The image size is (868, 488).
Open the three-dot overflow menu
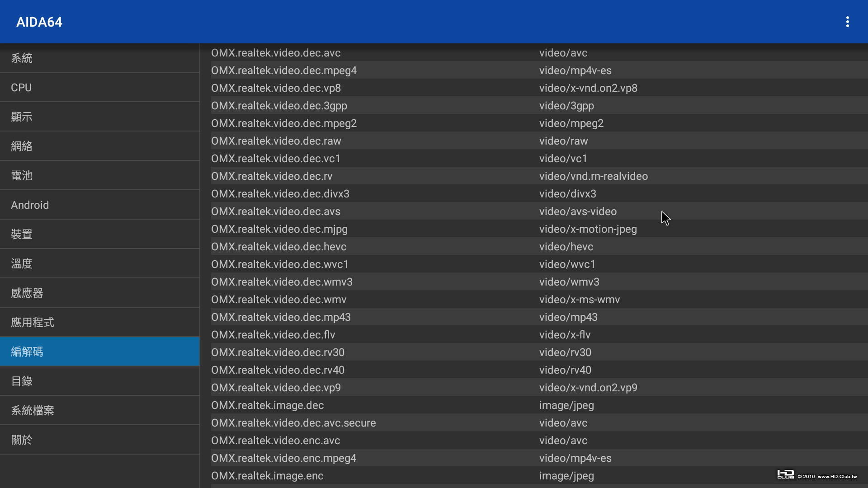click(x=847, y=22)
